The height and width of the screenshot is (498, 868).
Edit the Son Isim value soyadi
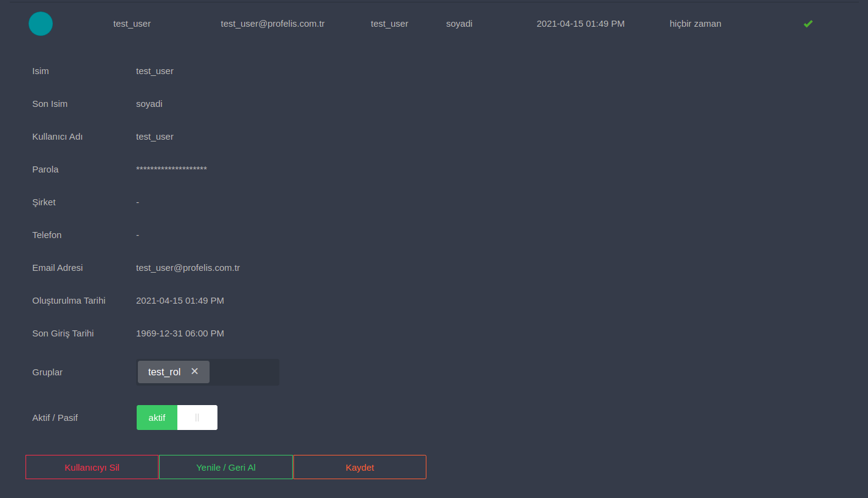click(x=149, y=104)
